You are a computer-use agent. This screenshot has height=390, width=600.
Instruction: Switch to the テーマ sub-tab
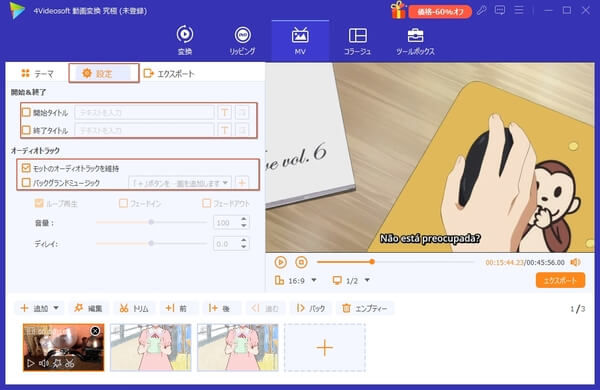[x=38, y=73]
